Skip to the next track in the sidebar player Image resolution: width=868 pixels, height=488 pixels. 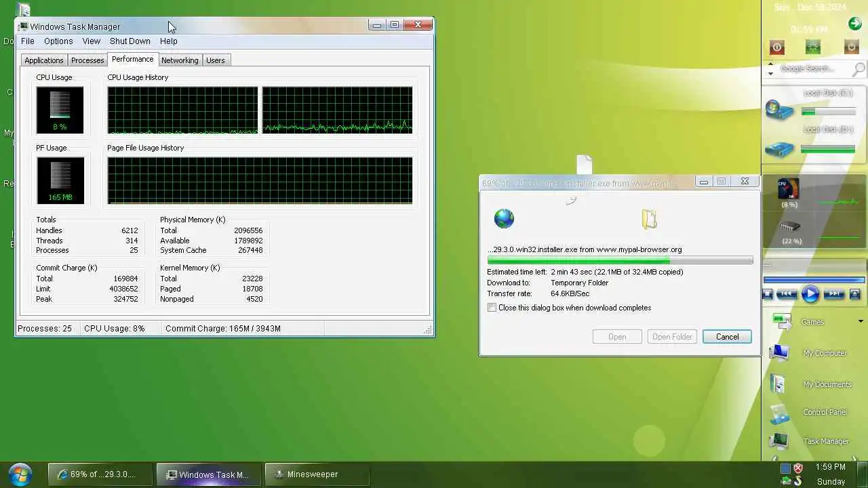[834, 294]
